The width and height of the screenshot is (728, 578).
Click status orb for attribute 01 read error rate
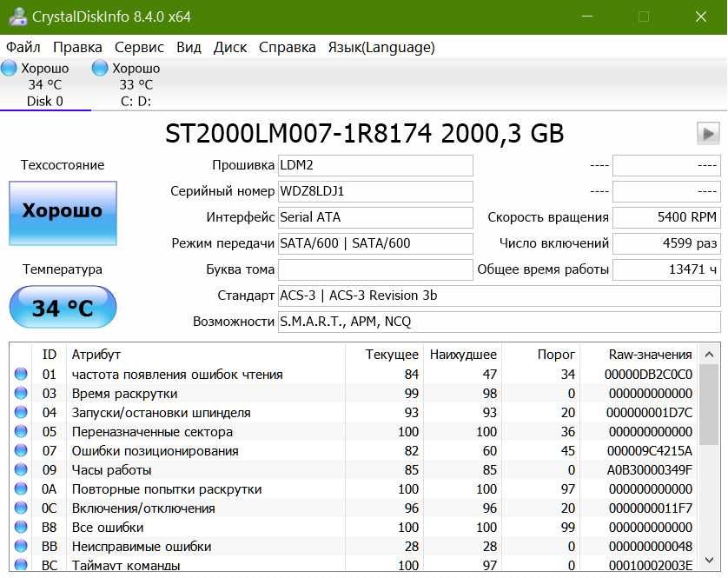21,374
